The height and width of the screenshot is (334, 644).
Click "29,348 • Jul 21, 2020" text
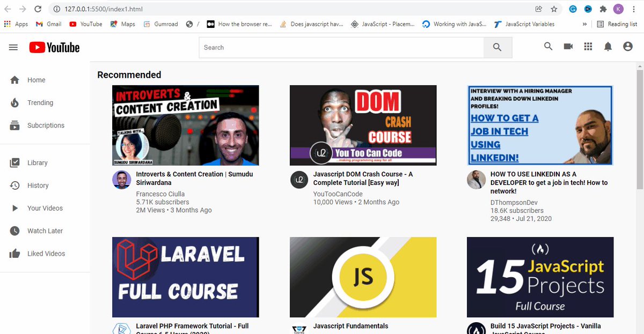coord(521,219)
